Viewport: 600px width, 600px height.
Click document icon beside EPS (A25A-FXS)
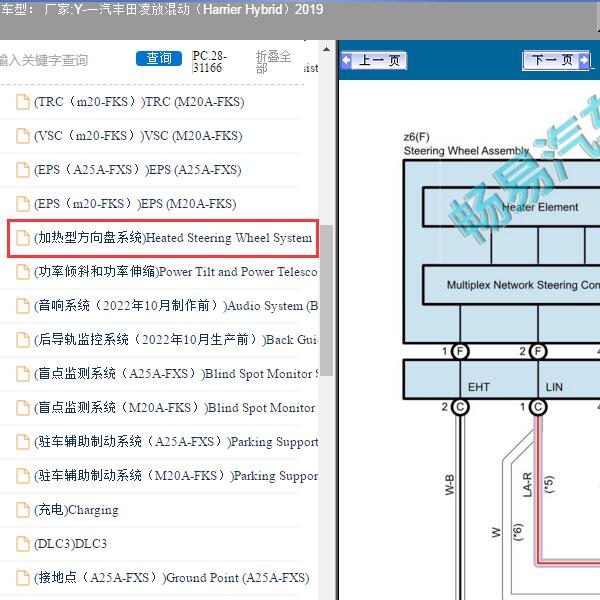[x=23, y=170]
